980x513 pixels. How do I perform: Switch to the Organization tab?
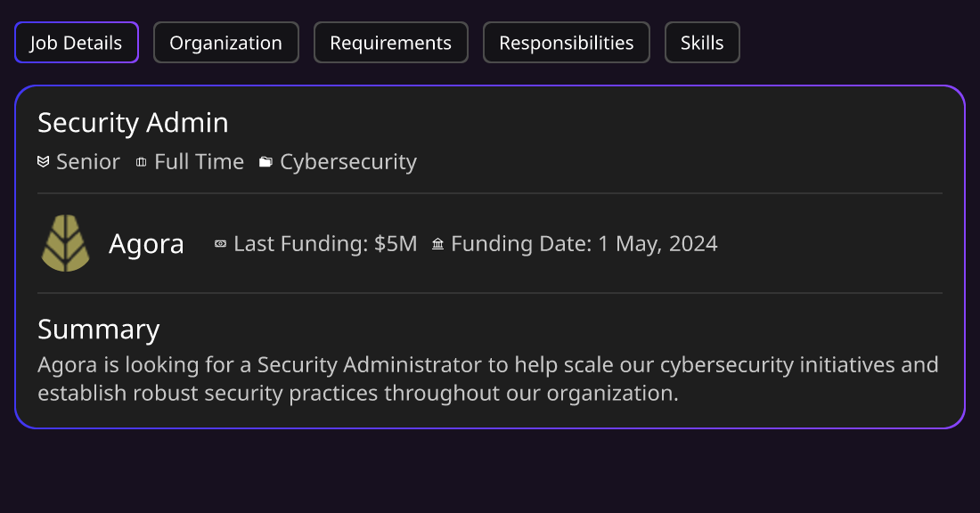coord(225,43)
